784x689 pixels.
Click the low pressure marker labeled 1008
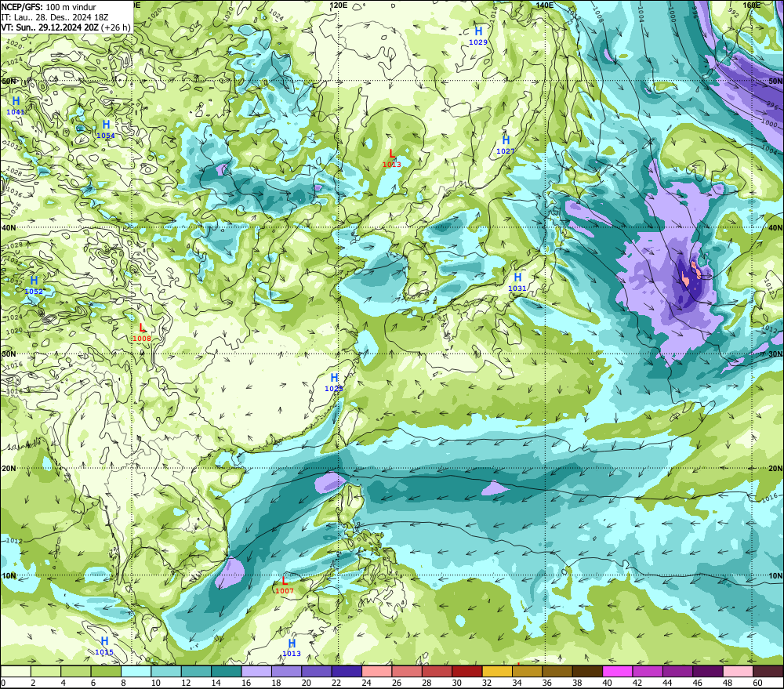(x=142, y=328)
